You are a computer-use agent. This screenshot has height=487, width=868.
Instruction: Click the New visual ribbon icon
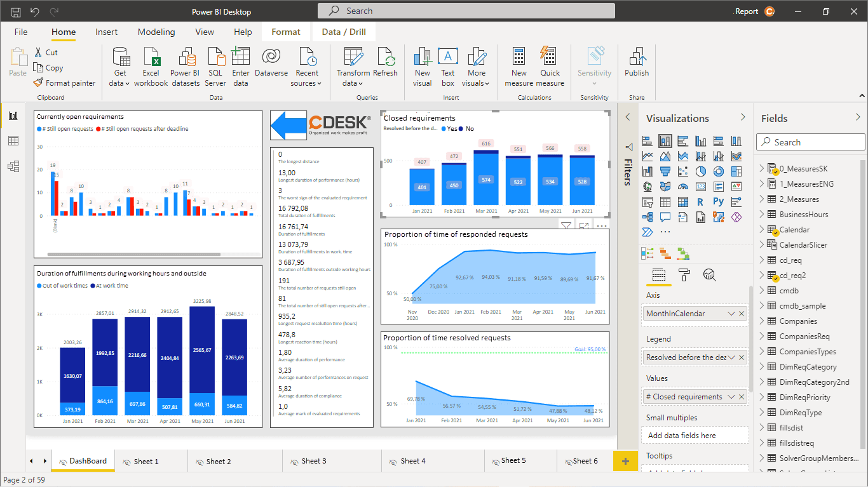(421, 63)
